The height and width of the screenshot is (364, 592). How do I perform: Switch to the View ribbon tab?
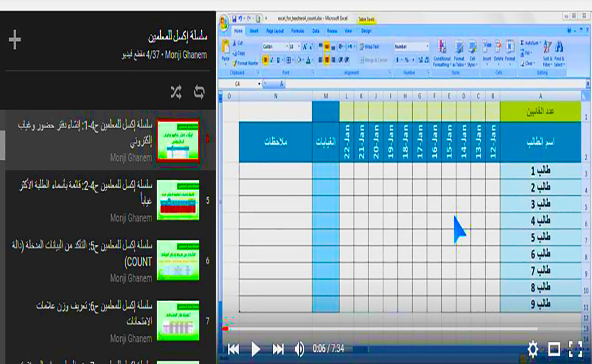coord(348,31)
